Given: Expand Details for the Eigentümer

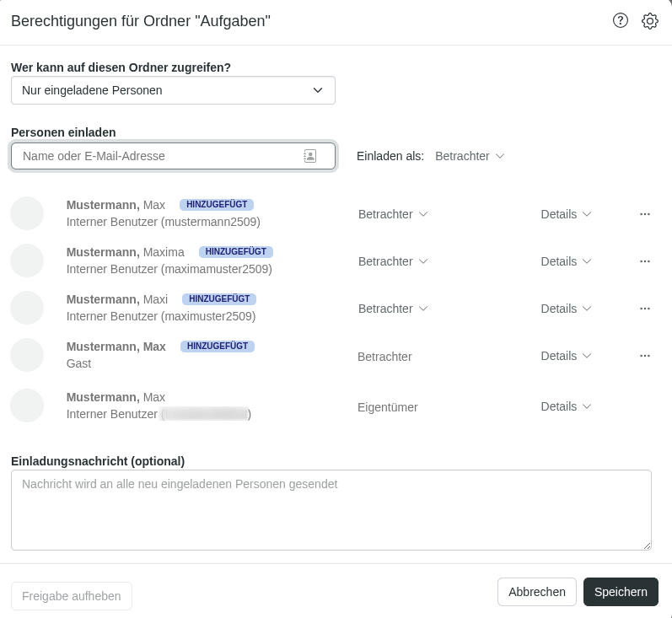Looking at the screenshot, I should click(x=566, y=406).
